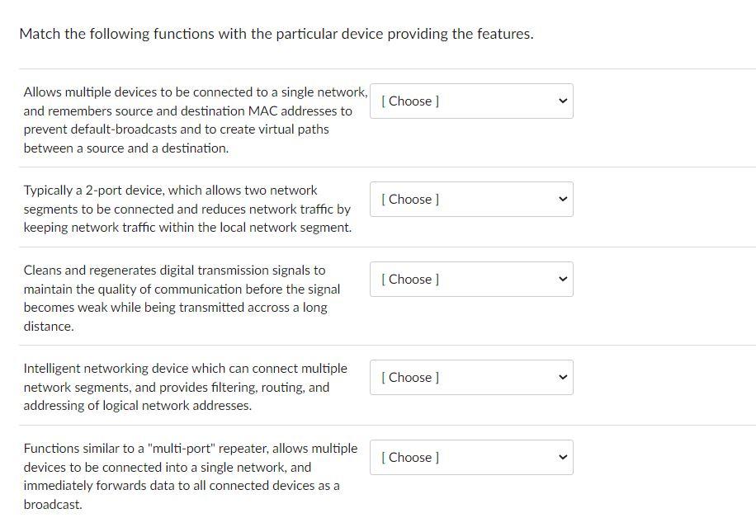Click the chevron on the first Choose dropdown

tap(562, 101)
